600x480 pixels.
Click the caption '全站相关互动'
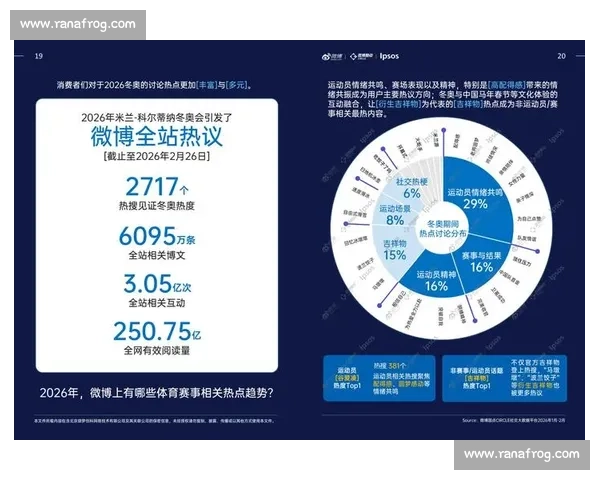[157, 303]
